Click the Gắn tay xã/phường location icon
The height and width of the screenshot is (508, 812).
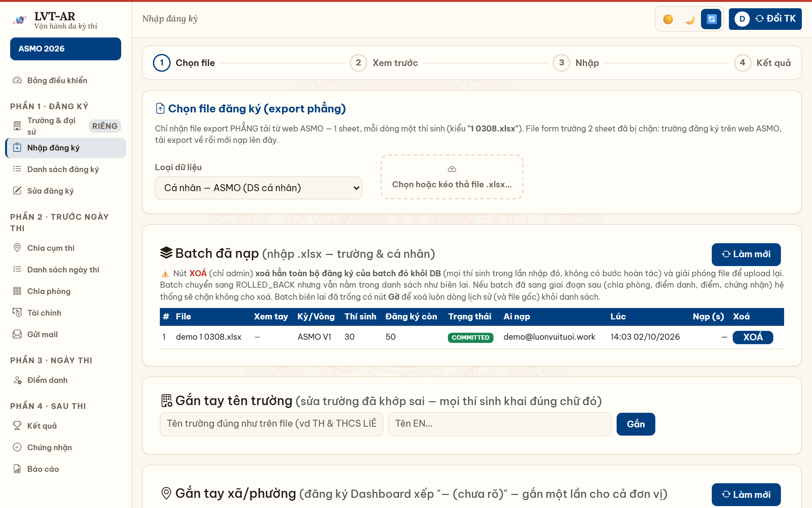click(166, 493)
